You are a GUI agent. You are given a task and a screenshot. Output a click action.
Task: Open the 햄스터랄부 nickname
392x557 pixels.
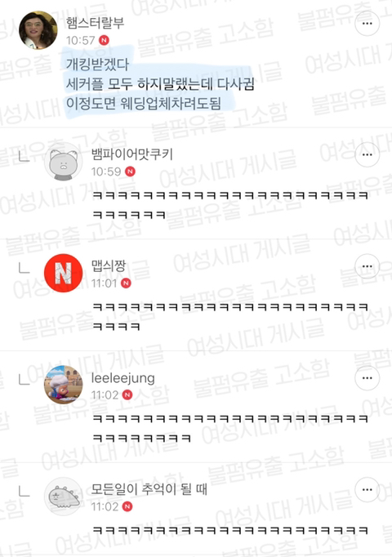click(95, 23)
